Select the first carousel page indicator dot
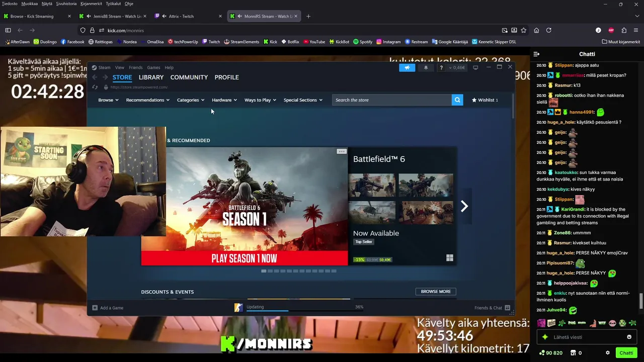Image resolution: width=644 pixels, height=362 pixels. pos(264,271)
